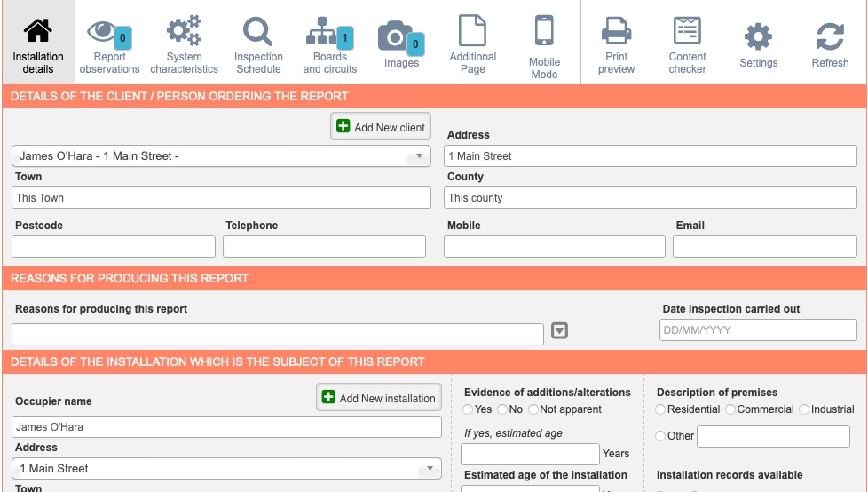Screen dimensions: 868x492
Task: Click the client County field
Action: tap(650, 198)
